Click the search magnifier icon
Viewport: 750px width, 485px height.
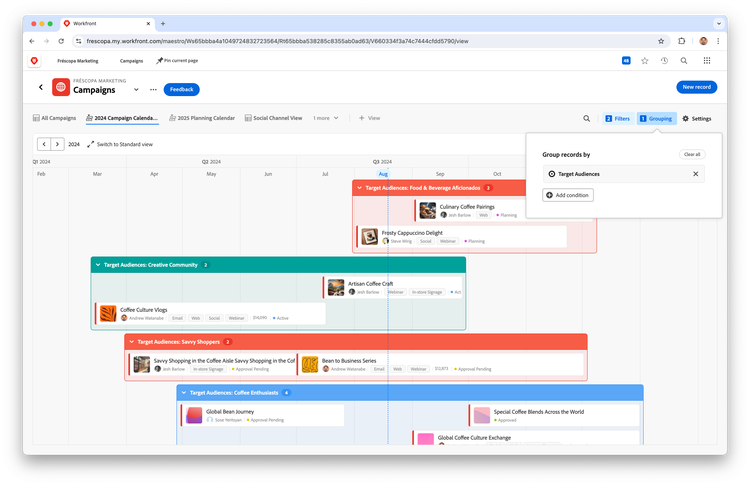[587, 118]
